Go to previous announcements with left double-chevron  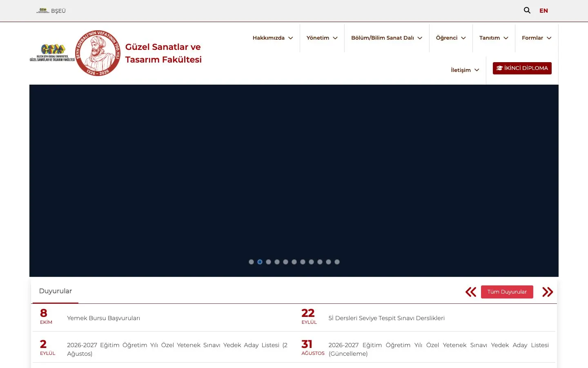(471, 292)
